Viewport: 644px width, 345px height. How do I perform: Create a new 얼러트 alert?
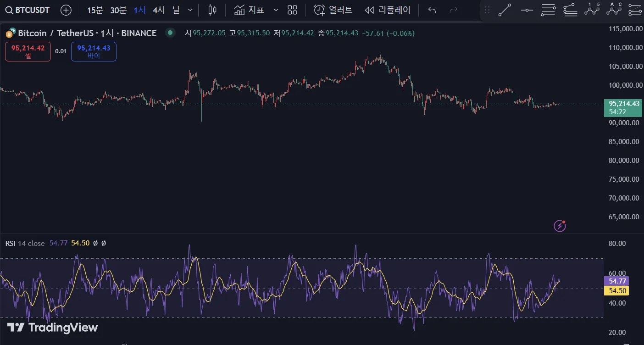click(x=333, y=10)
